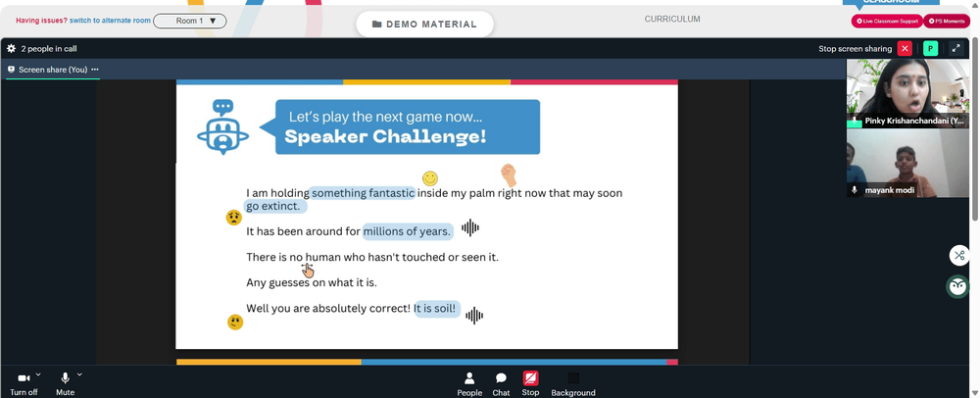Click Live Classroom Support button
This screenshot has height=398, width=980.
coord(887,21)
